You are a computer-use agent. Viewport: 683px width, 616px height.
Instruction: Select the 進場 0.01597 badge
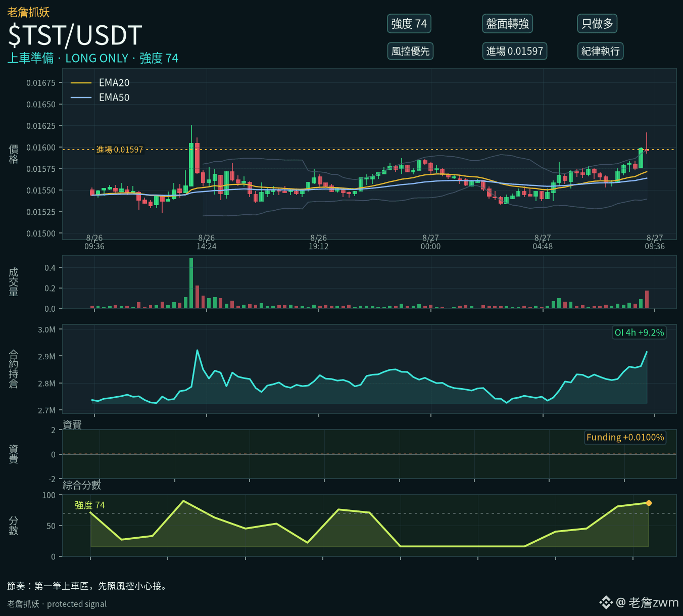(x=514, y=51)
